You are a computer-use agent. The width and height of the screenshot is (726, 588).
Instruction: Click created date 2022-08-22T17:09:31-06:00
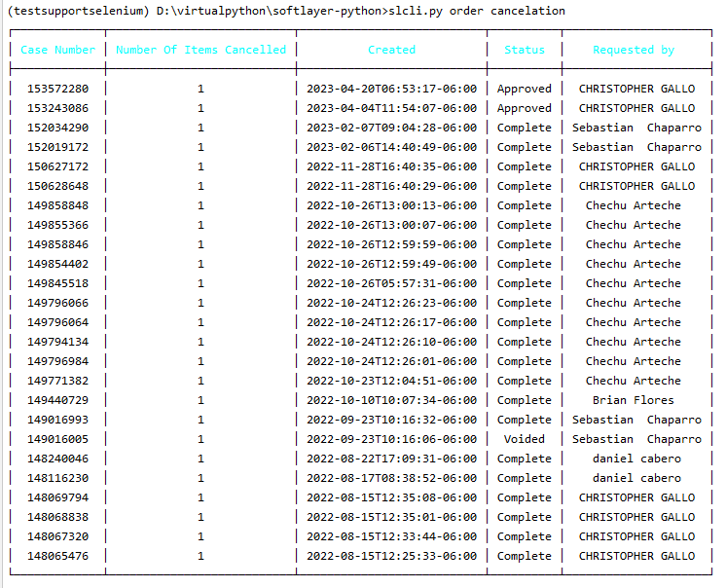(391, 458)
